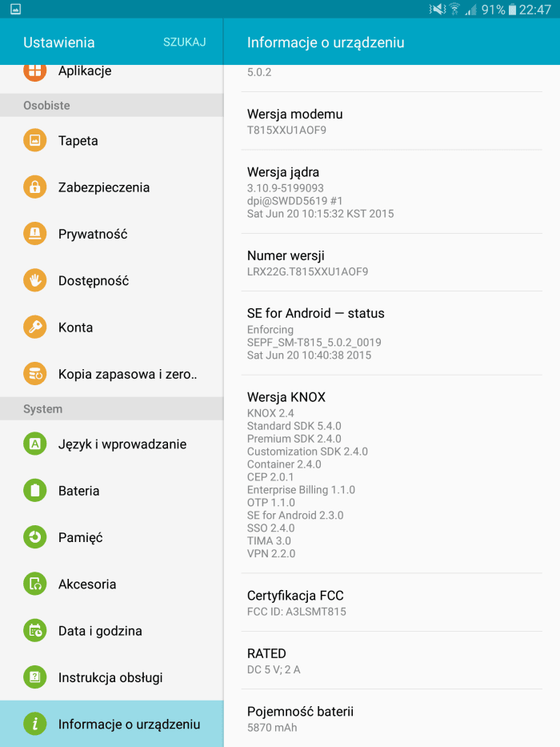Screen dimensions: 560x747
Task: Select Informacje o urządzeniu in sidebar
Action: coord(111,724)
